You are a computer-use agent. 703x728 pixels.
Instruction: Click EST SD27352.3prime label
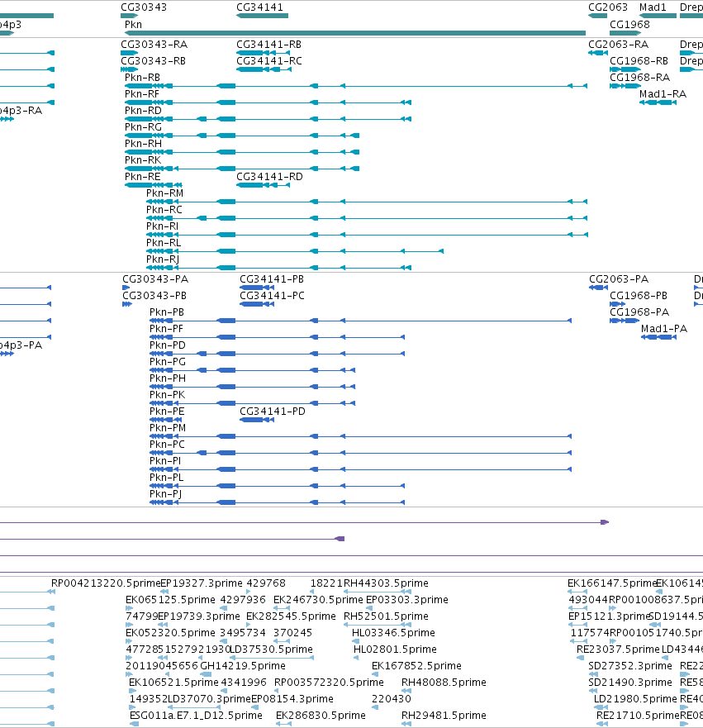[630, 666]
